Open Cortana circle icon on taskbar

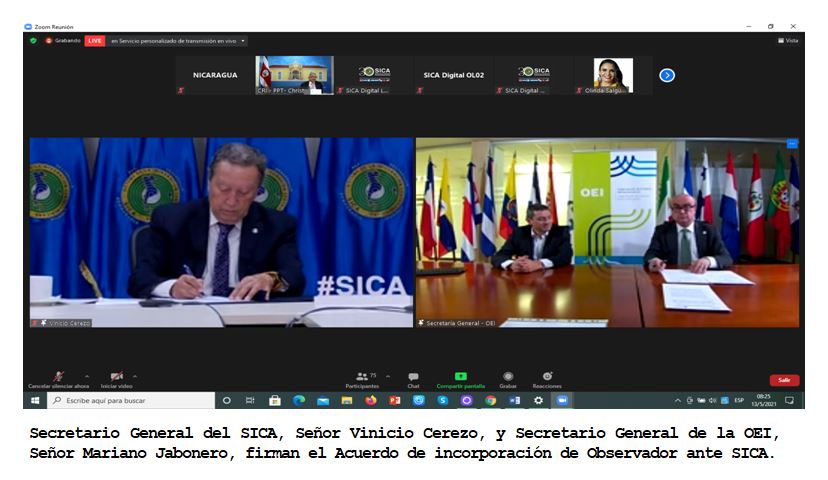click(227, 400)
